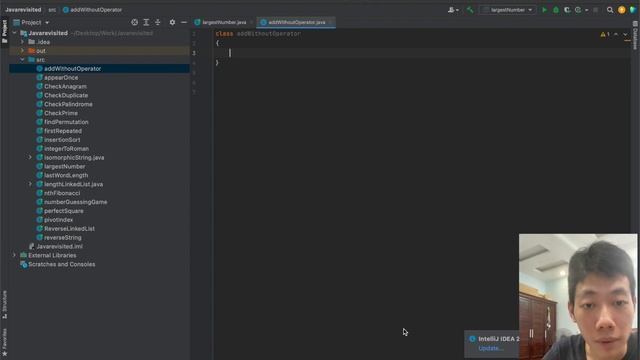Screen dimensions: 640x360
Task: Select addWithoutOperator in the project tree
Action: (72, 69)
